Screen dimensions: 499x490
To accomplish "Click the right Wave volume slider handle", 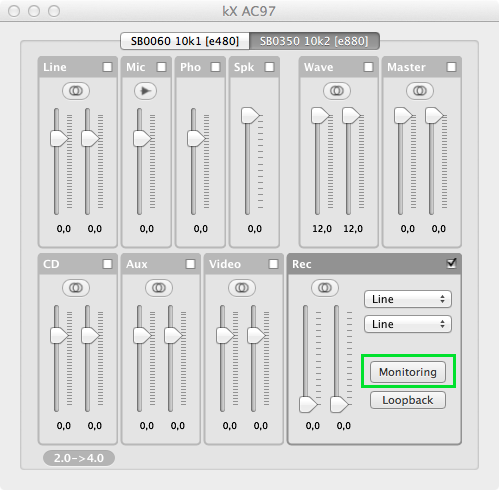I will point(351,115).
